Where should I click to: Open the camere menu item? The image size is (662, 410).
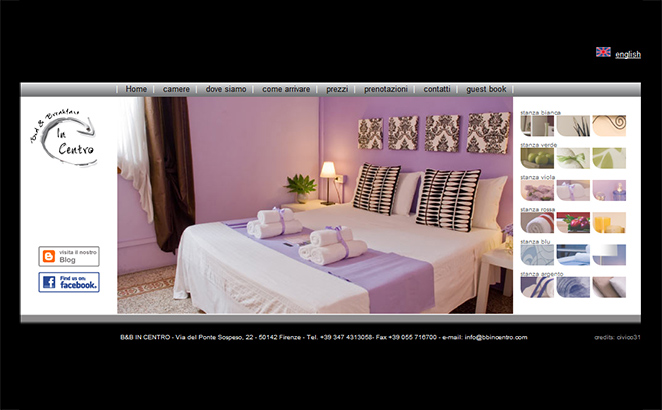coord(176,89)
